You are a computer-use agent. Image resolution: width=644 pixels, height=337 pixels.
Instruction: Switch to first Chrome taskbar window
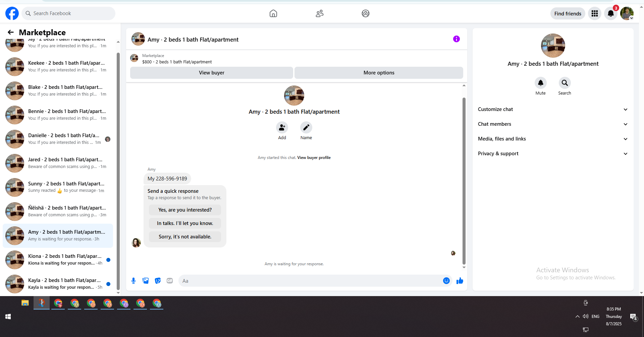[x=58, y=303]
